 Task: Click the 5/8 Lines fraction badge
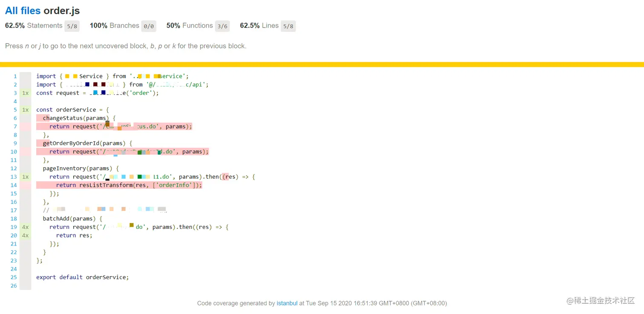coord(288,26)
